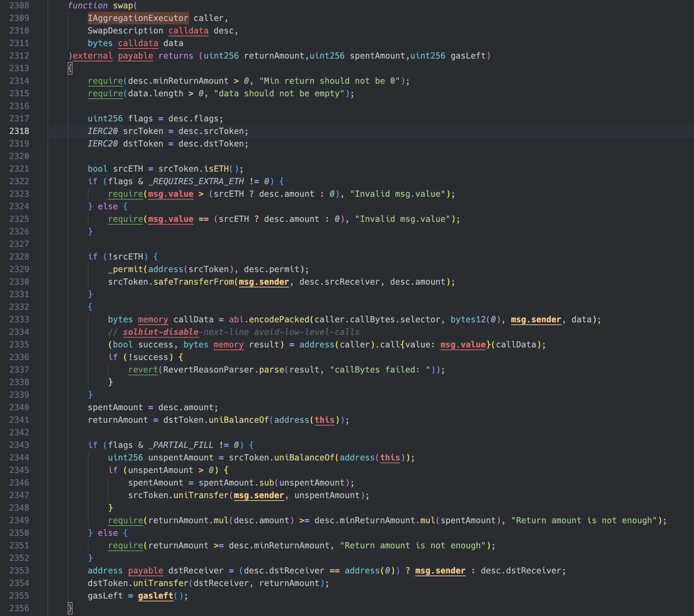Click the underlined external keyword on line 2312

click(92, 56)
